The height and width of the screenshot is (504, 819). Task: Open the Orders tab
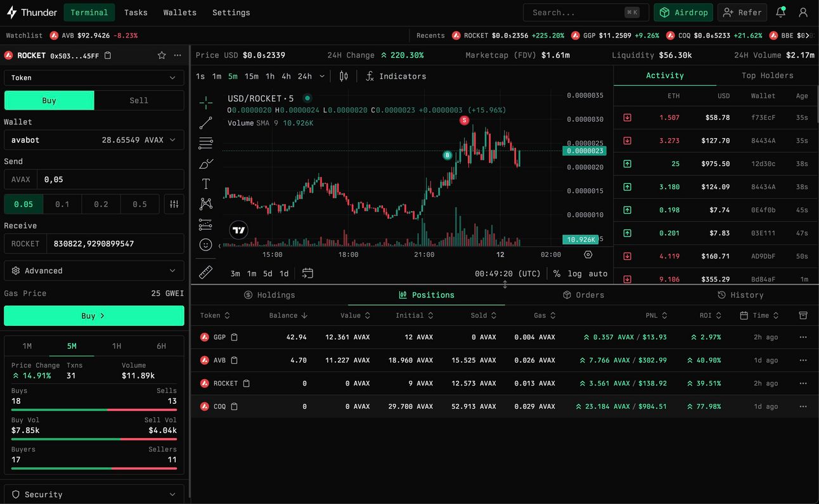click(x=584, y=295)
